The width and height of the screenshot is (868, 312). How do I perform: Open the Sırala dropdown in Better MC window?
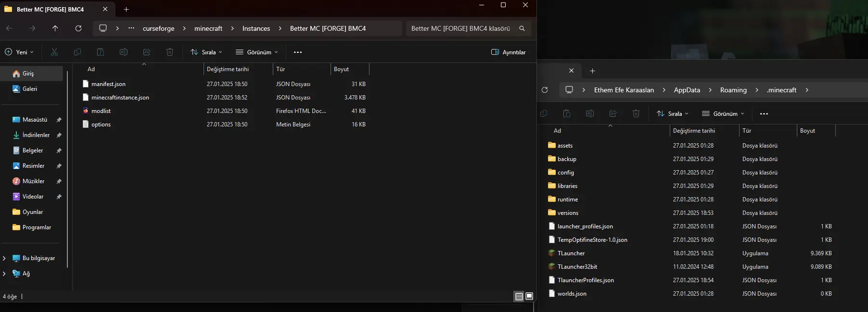(206, 52)
